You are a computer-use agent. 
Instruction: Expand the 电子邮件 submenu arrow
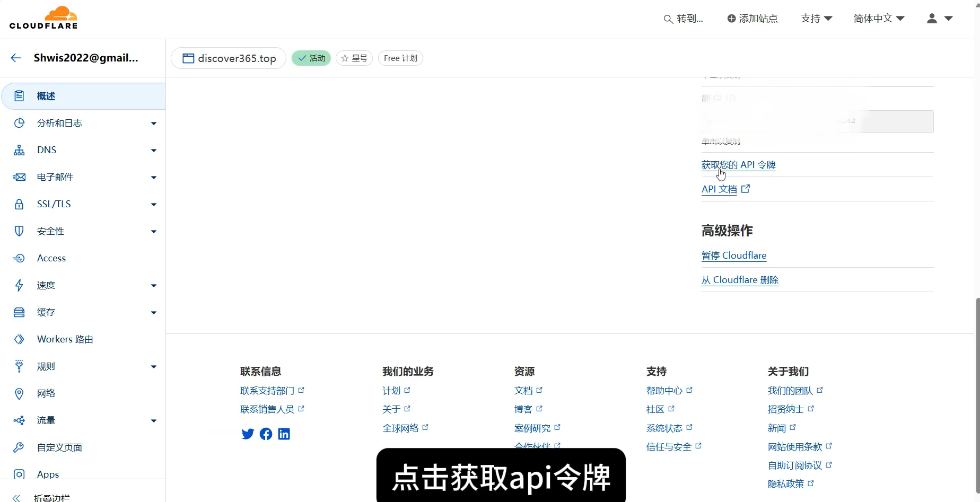[x=154, y=178]
